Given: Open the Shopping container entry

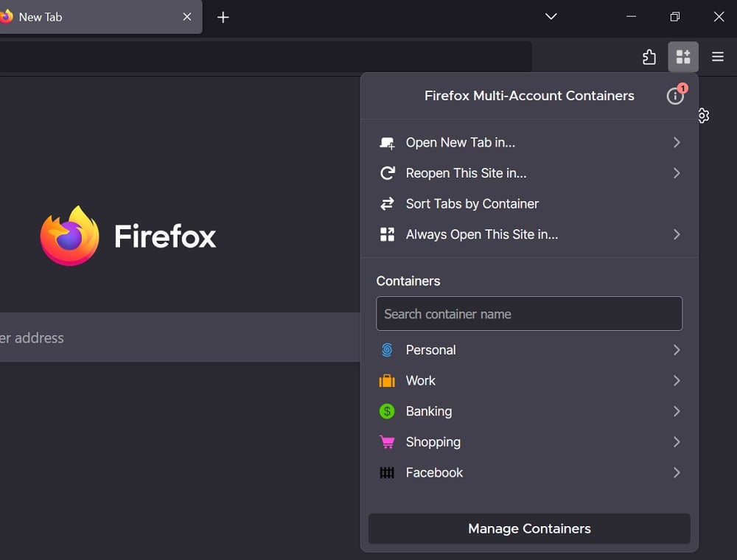Looking at the screenshot, I should coord(529,442).
